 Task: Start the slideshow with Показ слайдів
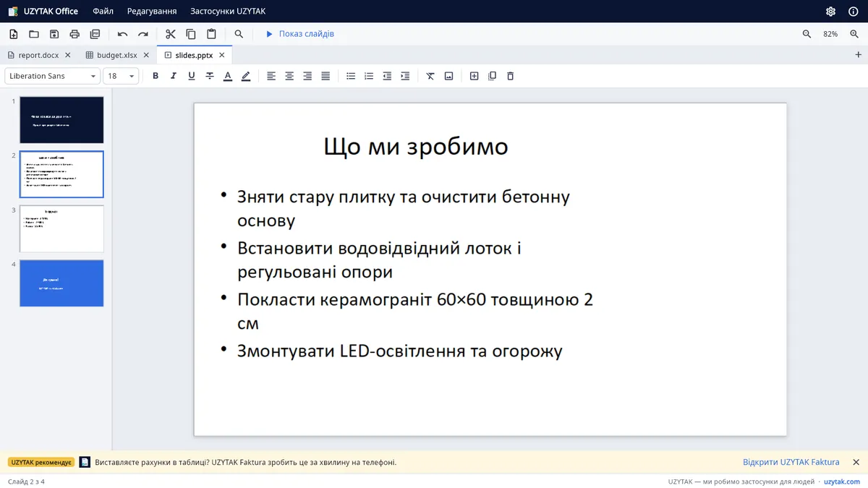(299, 34)
